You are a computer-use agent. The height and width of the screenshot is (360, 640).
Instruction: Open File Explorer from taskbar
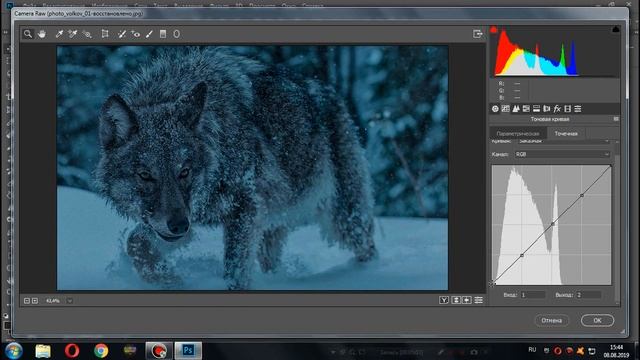coord(43,351)
